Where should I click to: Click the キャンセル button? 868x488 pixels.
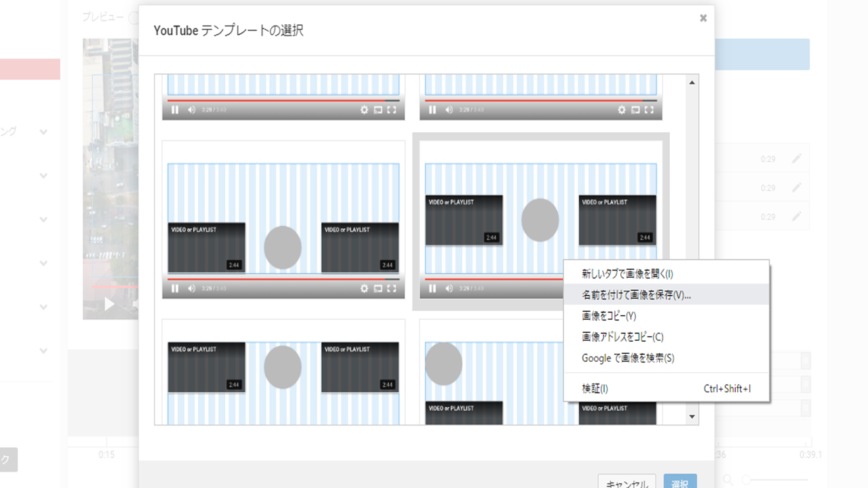point(627,483)
